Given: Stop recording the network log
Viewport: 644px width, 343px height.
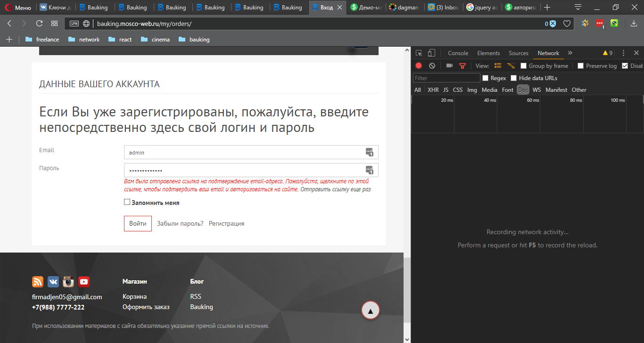Looking at the screenshot, I should [419, 66].
